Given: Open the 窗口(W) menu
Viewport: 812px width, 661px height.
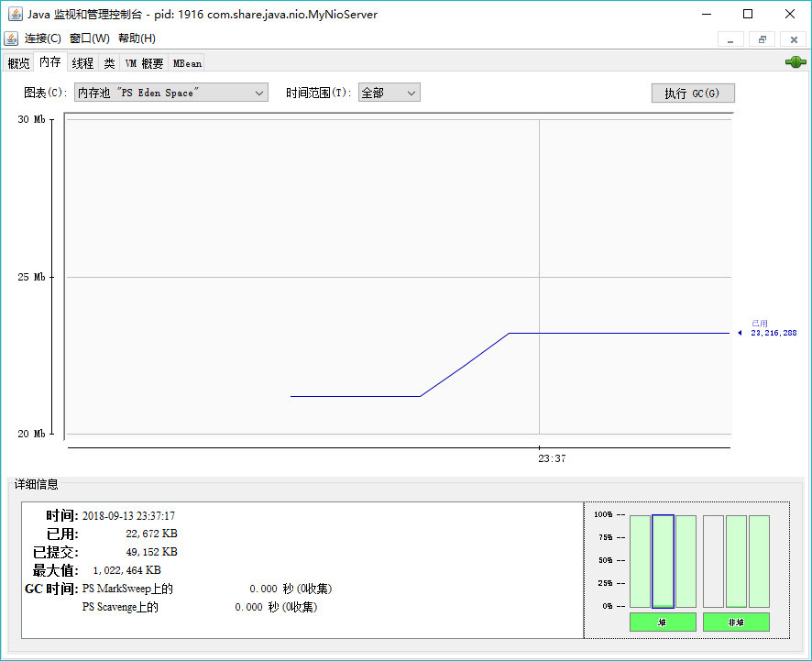Looking at the screenshot, I should click(x=90, y=39).
